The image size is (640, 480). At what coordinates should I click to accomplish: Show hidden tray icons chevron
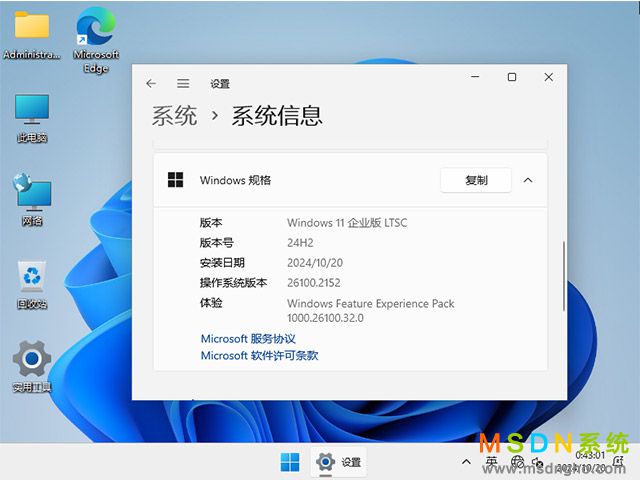click(x=466, y=462)
